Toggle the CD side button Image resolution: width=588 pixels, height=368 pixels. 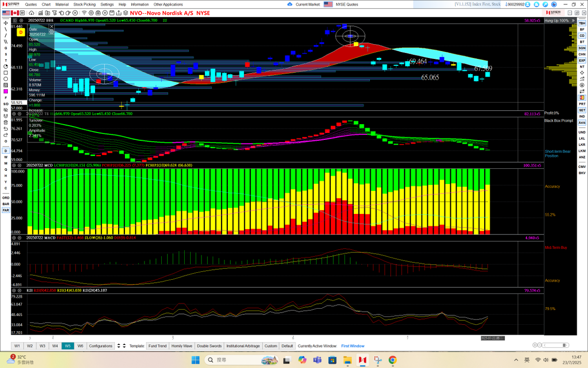point(582,36)
